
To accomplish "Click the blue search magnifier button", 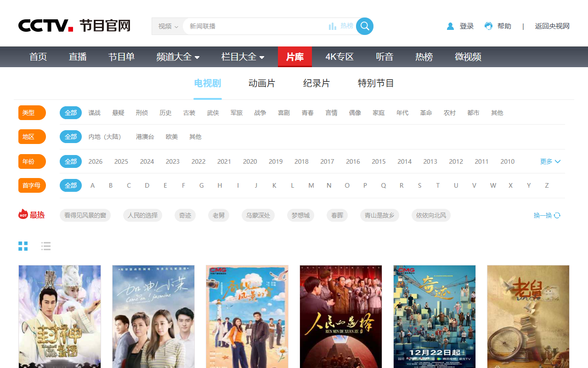I will tap(365, 26).
